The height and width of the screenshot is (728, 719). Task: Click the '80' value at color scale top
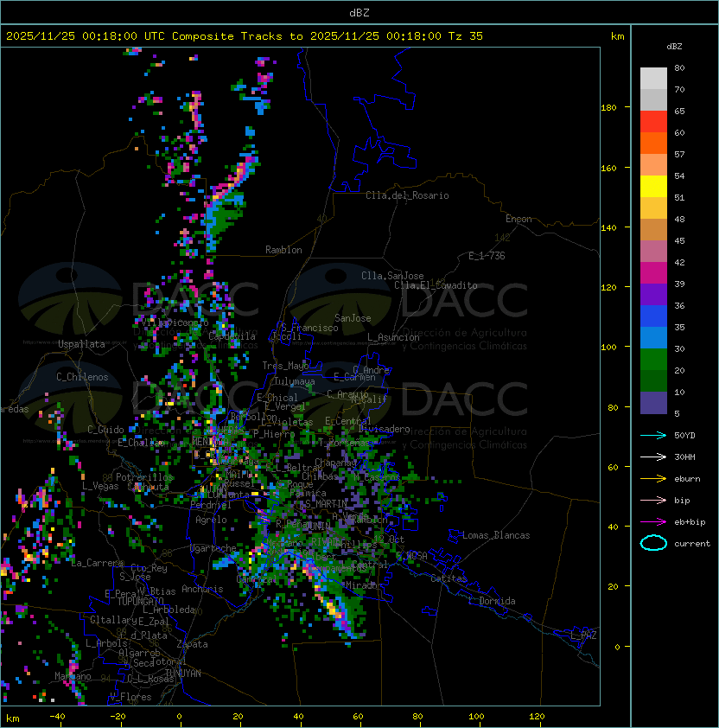point(679,67)
